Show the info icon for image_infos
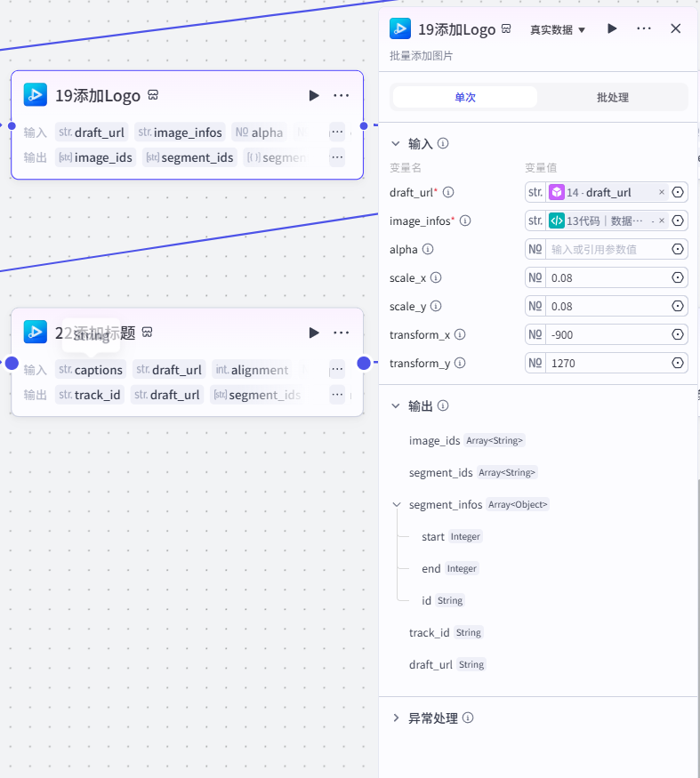 coord(465,221)
